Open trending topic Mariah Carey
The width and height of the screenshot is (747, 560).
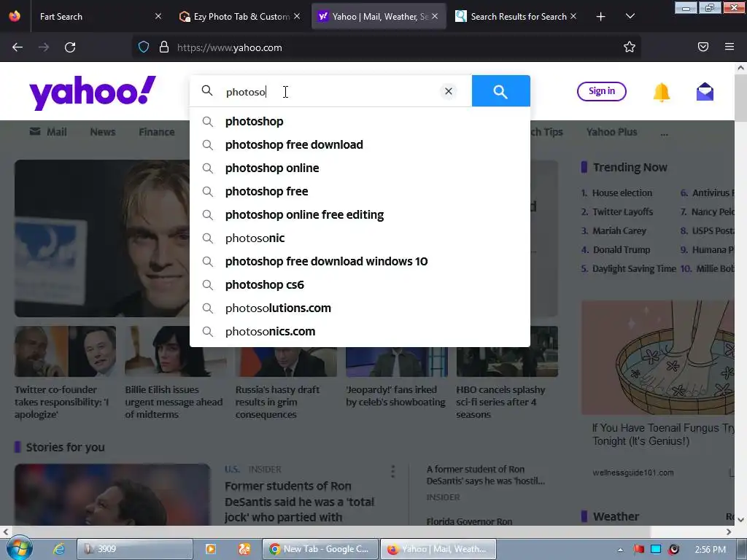619,231
